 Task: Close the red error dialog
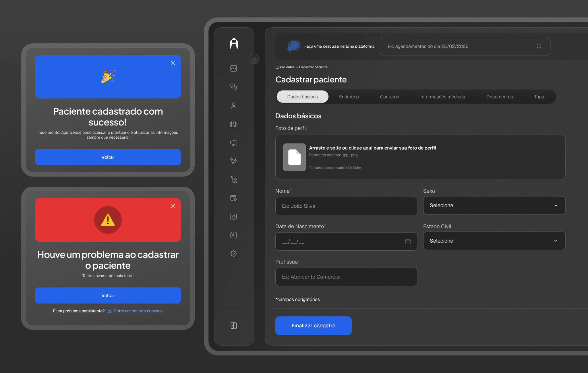pos(173,206)
